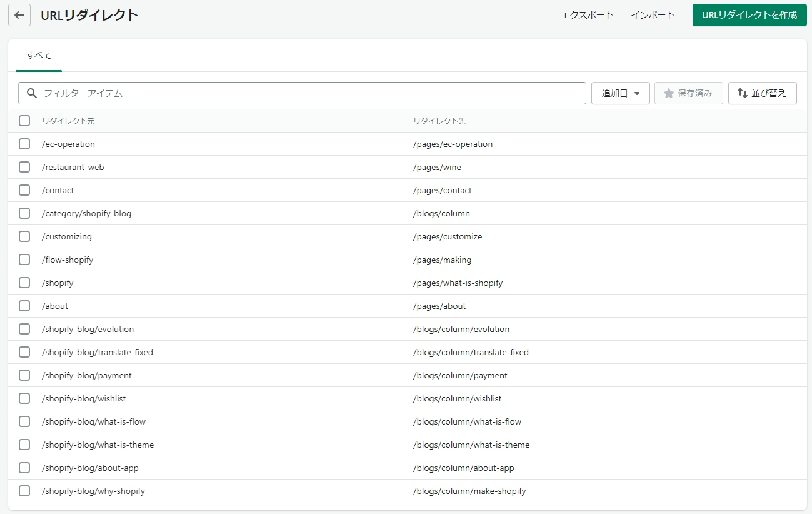Open the /ec-operation redirect source
The image size is (812, 514).
pos(68,144)
